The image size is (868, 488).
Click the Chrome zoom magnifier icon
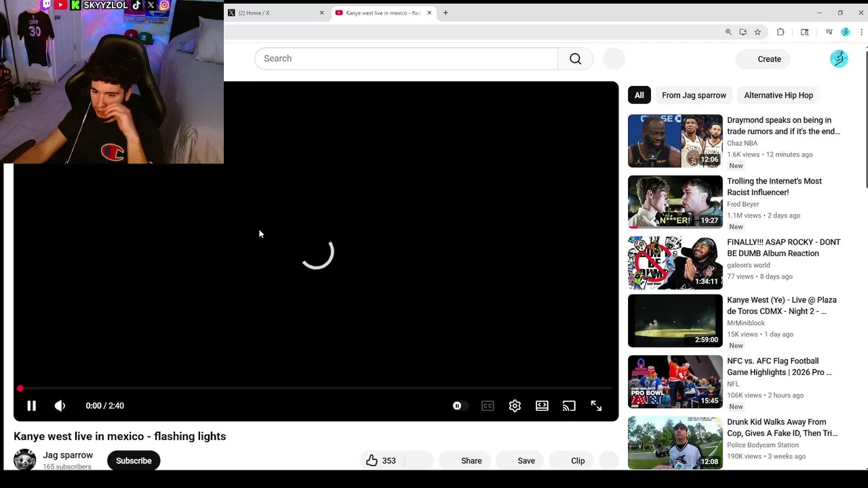(728, 32)
